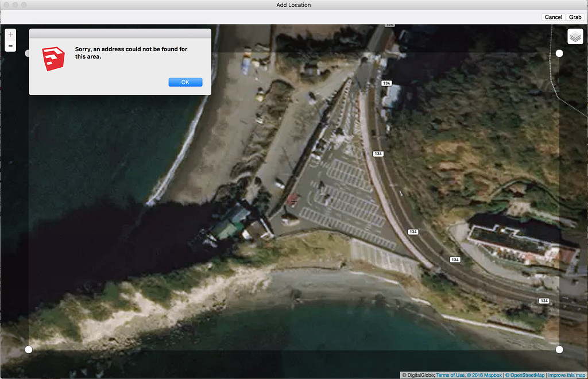Click the route 134 shield near the bottom right

point(544,300)
